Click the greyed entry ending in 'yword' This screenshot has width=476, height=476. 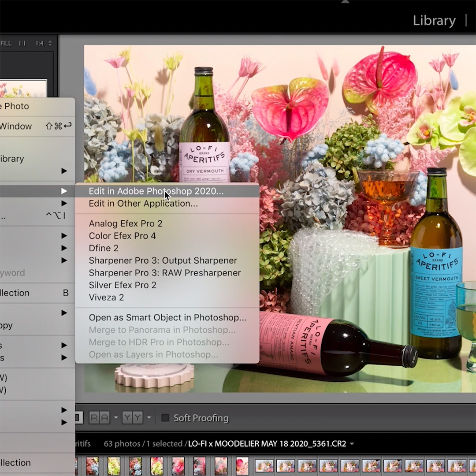point(37,273)
